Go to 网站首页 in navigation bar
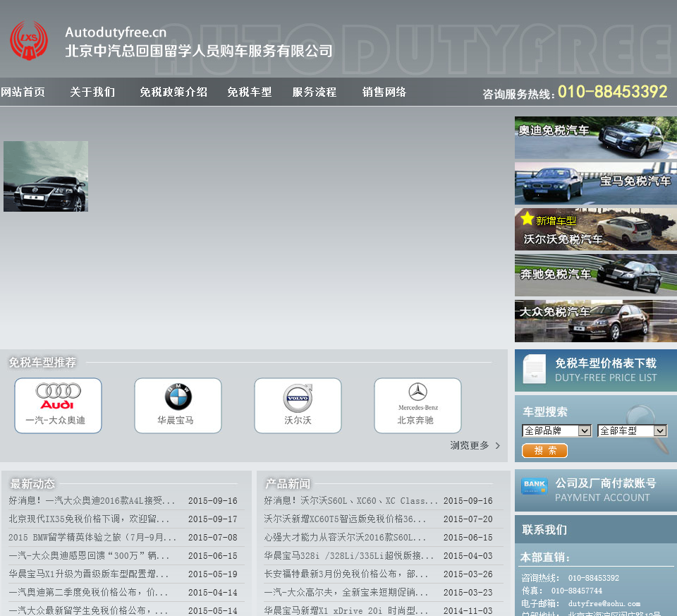This screenshot has height=616, width=677. [23, 92]
